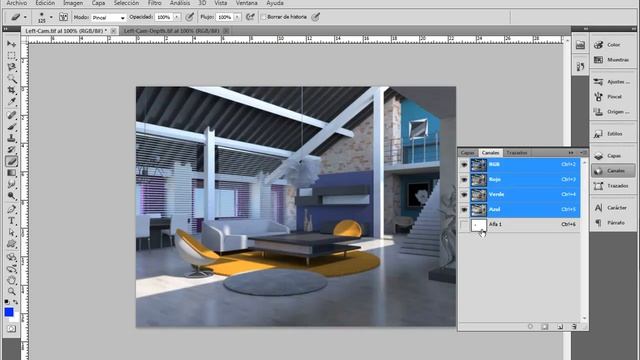The height and width of the screenshot is (360, 640).
Task: Open the Color panel button
Action: (x=613, y=45)
